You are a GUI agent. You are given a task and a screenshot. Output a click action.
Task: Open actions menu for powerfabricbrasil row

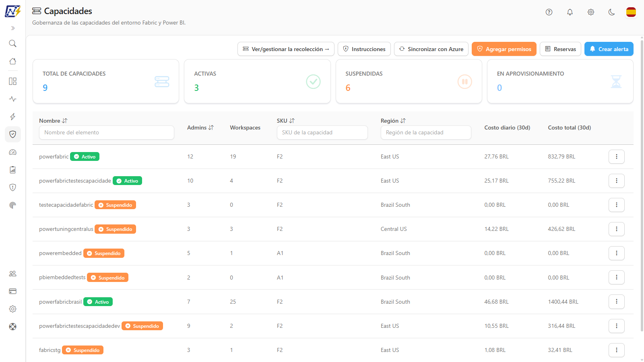pos(617,302)
